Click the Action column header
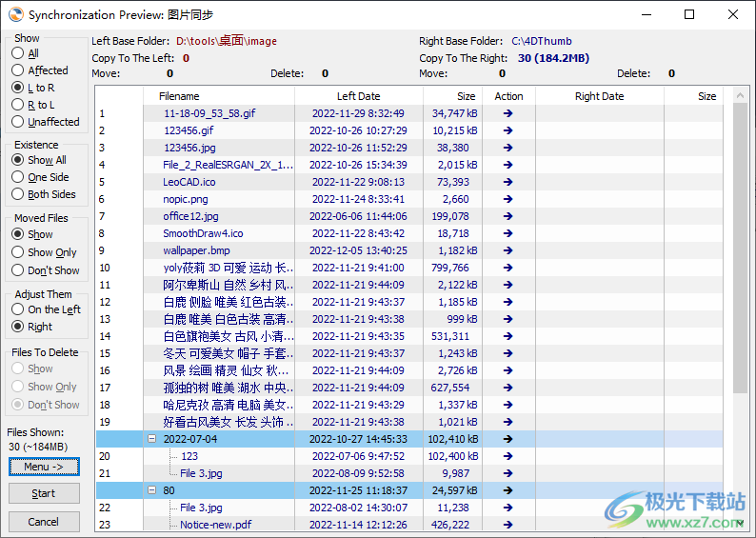Screen dimensions: 756x538 (x=508, y=96)
